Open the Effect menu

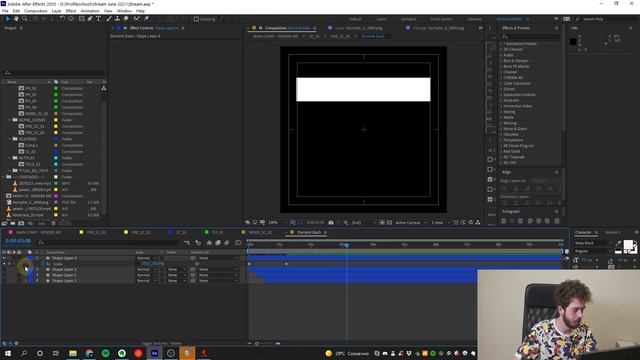coord(71,11)
